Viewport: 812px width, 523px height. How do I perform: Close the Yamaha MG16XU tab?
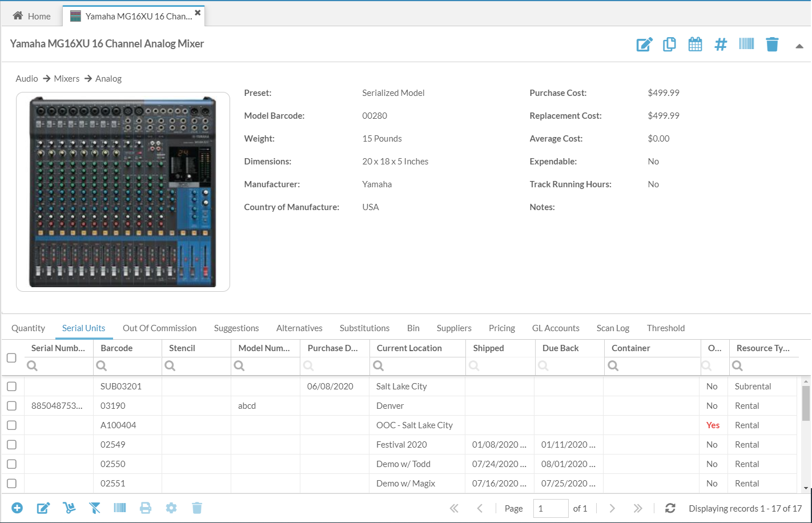[198, 12]
